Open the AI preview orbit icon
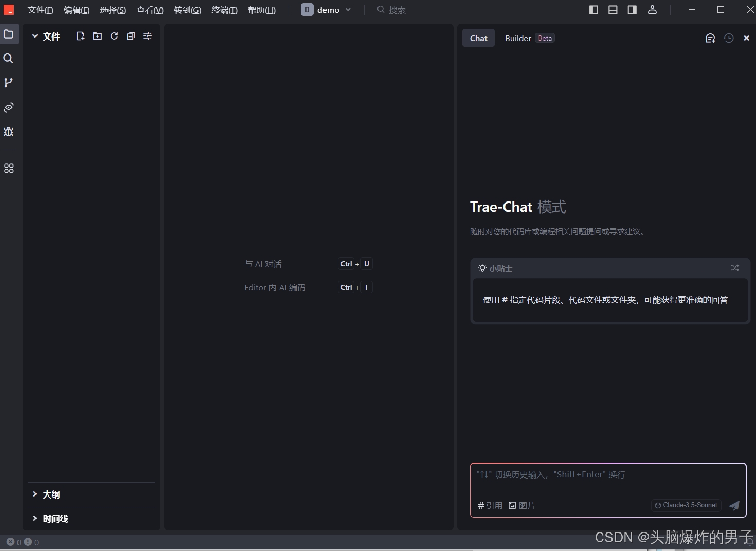 (9, 107)
